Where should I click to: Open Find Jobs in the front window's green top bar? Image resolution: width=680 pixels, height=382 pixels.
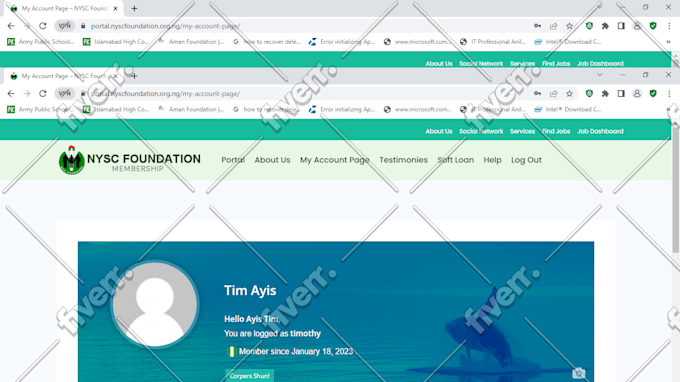click(556, 131)
